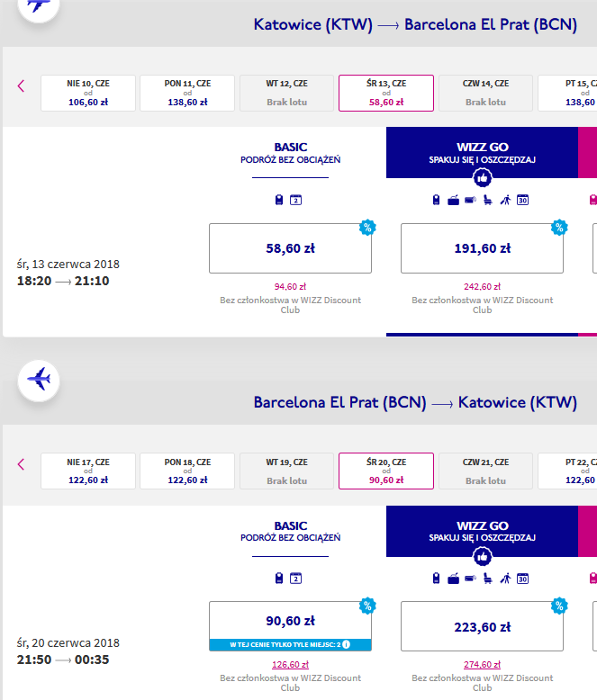
Task: Select return date NIE 17, CZE
Action: coord(88,471)
